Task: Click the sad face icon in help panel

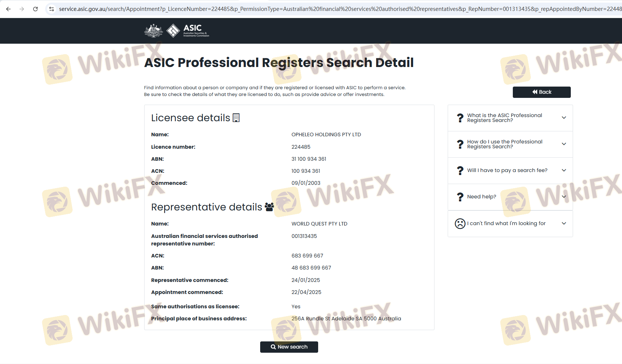Action: click(x=460, y=224)
